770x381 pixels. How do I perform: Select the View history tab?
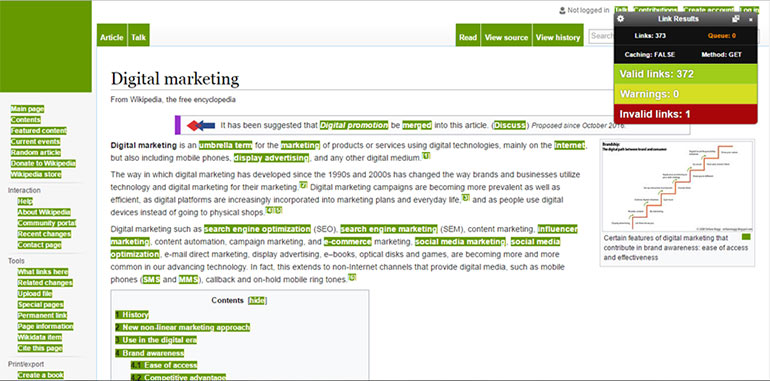(x=558, y=35)
